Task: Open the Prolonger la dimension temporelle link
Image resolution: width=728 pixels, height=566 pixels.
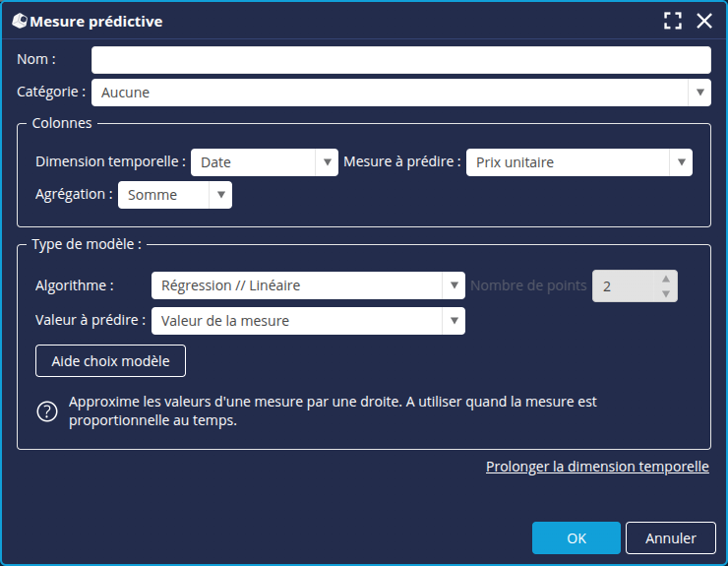Action: (x=597, y=467)
